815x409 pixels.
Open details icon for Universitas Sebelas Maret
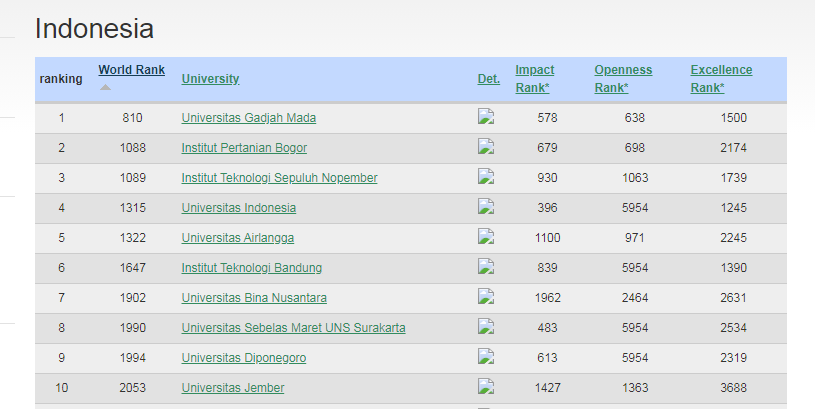[486, 327]
